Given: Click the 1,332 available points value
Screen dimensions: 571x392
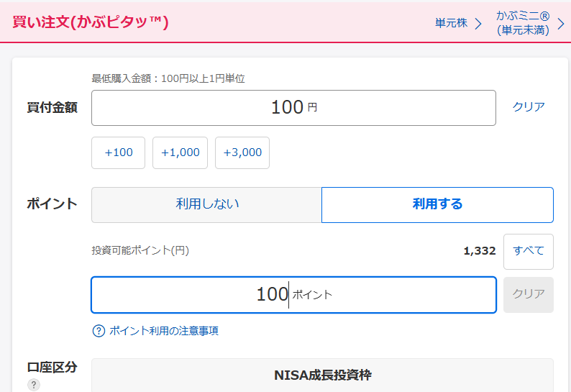Looking at the screenshot, I should pyautogui.click(x=480, y=251).
